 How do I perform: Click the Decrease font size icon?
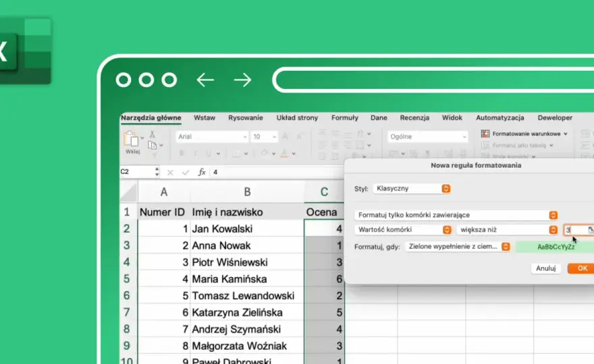[x=299, y=137]
